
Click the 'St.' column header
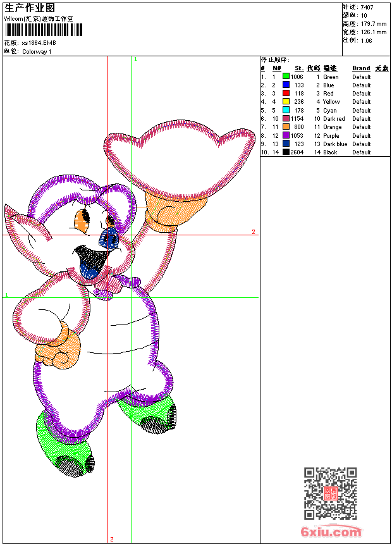pyautogui.click(x=299, y=68)
